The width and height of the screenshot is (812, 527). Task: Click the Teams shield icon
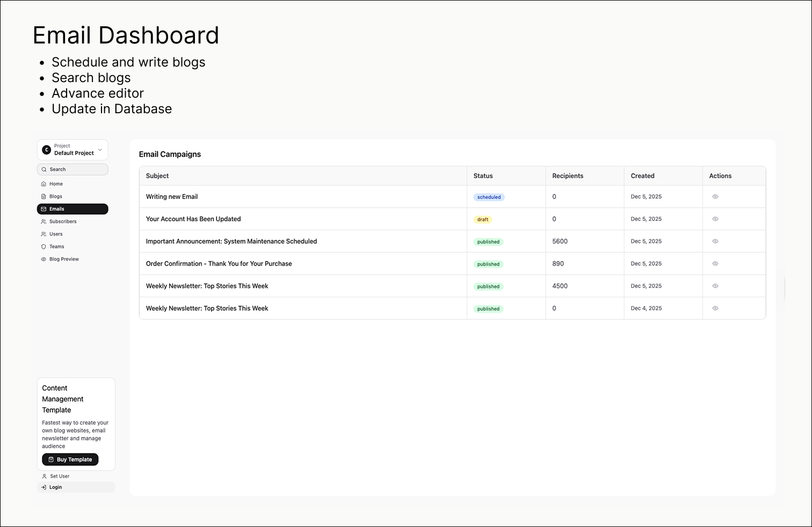(x=44, y=246)
